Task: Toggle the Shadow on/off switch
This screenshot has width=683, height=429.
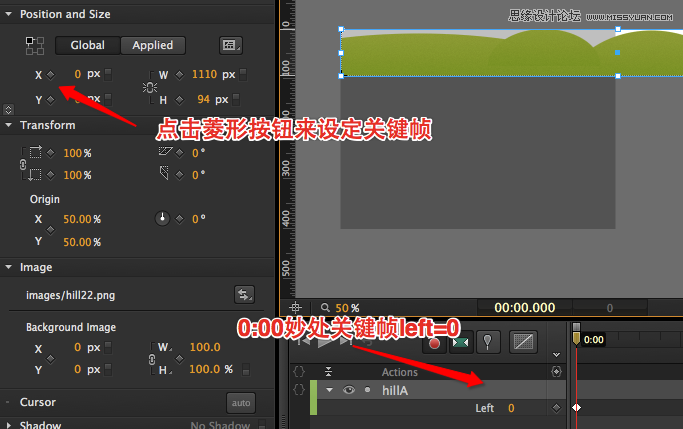Action: click(x=262, y=425)
